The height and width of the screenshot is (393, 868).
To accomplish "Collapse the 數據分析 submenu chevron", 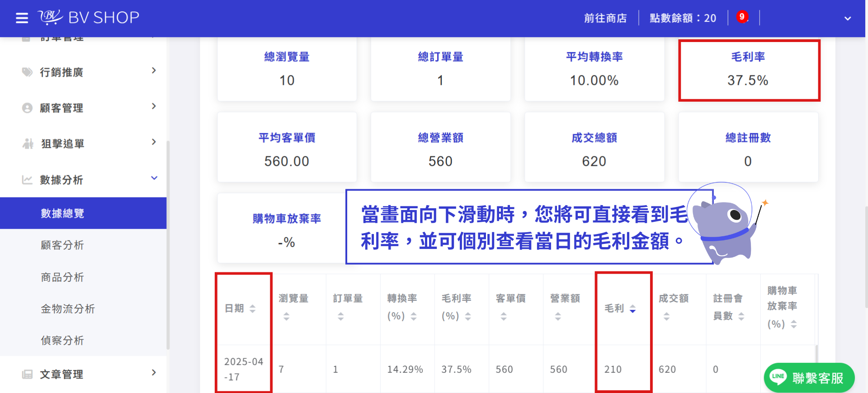I will pos(154,178).
